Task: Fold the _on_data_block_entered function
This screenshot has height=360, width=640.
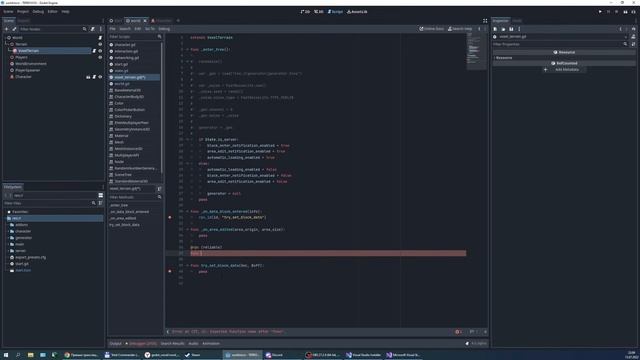Action: pos(187,211)
